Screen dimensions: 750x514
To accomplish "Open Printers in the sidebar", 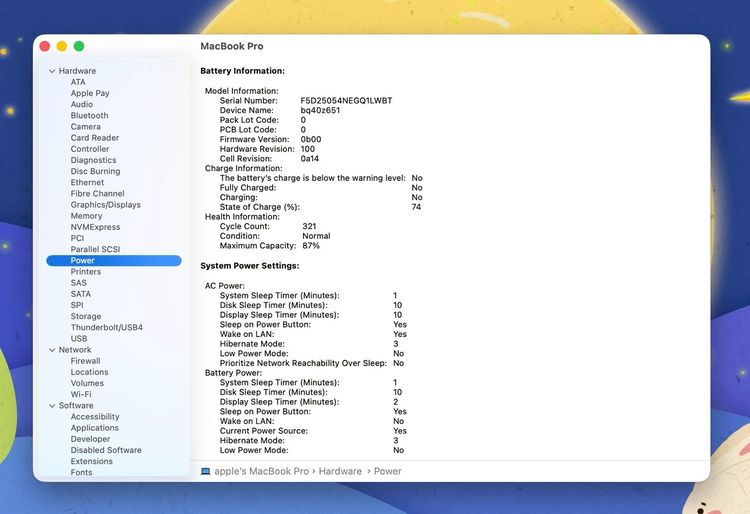I will tap(86, 272).
